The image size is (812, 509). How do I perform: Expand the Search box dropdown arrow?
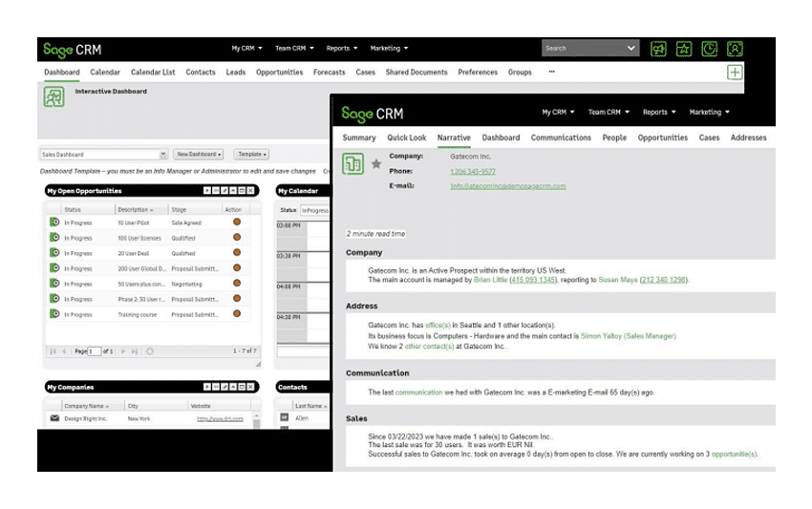(x=630, y=48)
